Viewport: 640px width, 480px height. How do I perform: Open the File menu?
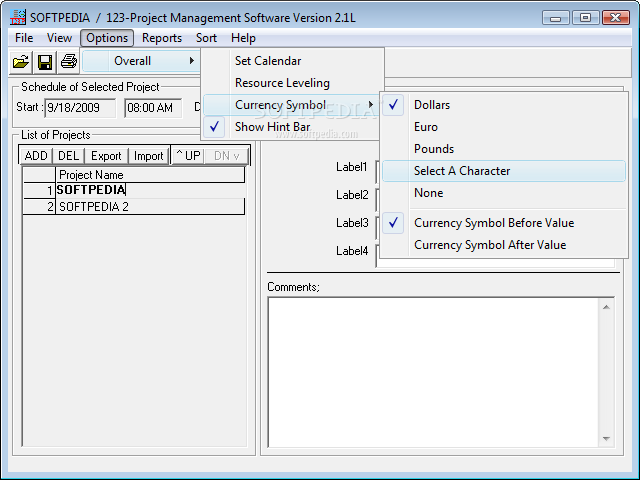coord(24,38)
